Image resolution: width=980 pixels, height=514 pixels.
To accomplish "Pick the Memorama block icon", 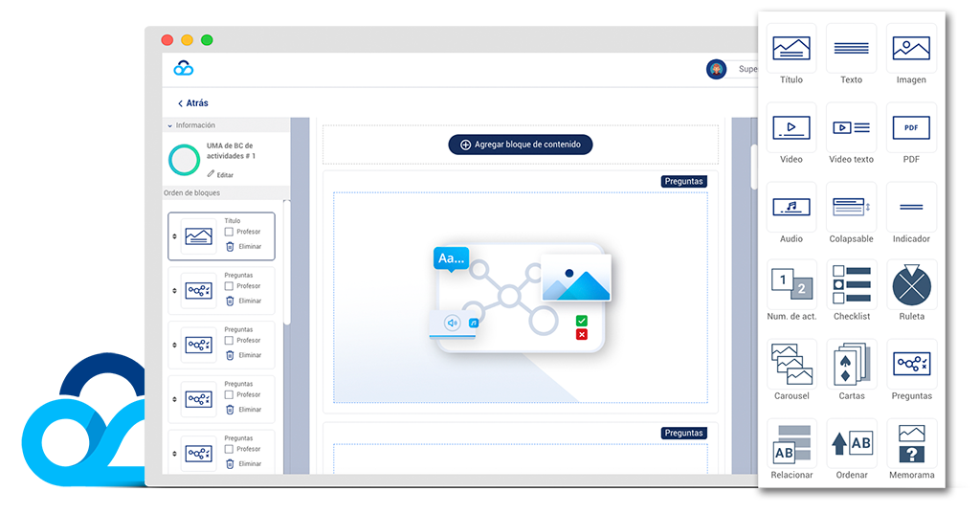I will 911,443.
